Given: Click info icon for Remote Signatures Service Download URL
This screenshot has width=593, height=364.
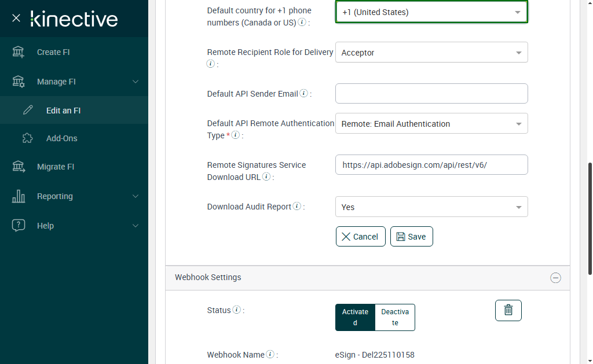Looking at the screenshot, I should tap(266, 177).
